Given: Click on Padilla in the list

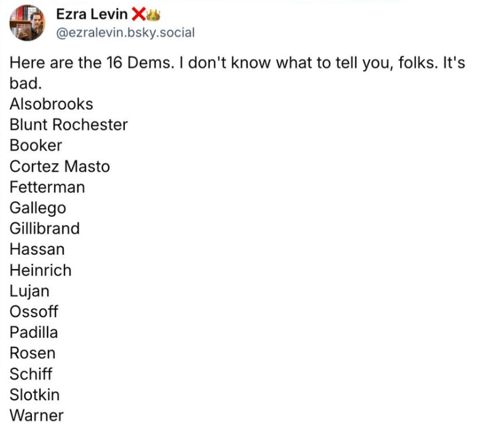Looking at the screenshot, I should tap(34, 332).
